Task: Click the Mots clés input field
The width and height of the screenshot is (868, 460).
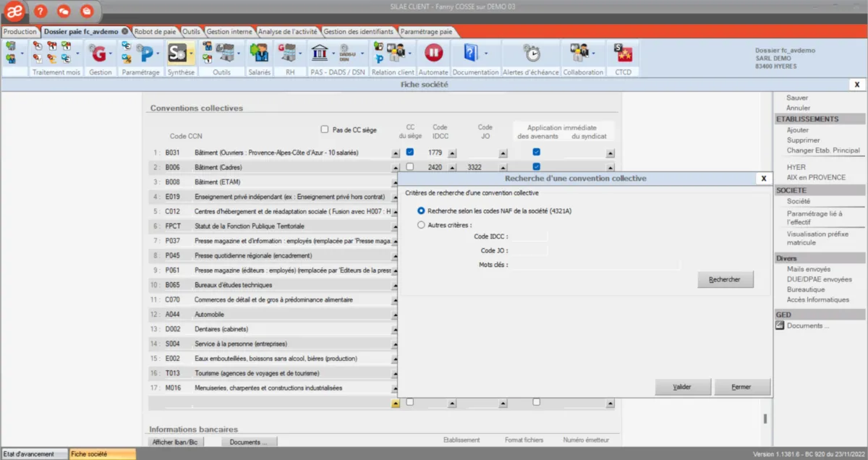Action: [x=596, y=265]
